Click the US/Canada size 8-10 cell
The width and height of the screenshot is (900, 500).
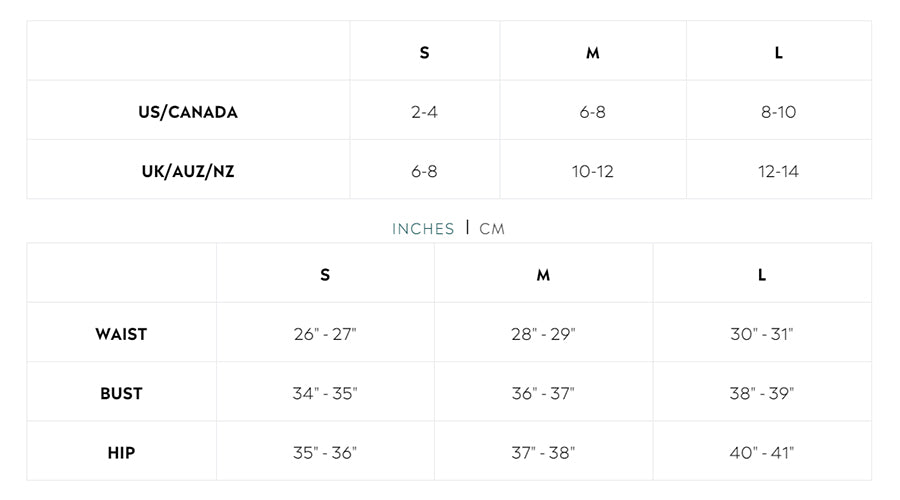tap(778, 112)
